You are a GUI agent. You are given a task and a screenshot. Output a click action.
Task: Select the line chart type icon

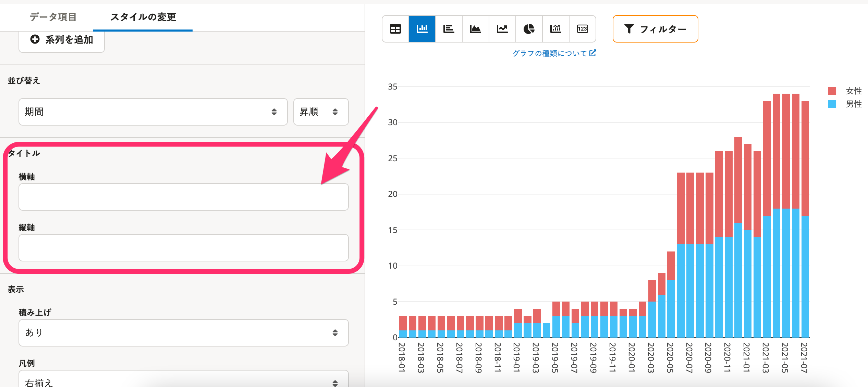(502, 29)
